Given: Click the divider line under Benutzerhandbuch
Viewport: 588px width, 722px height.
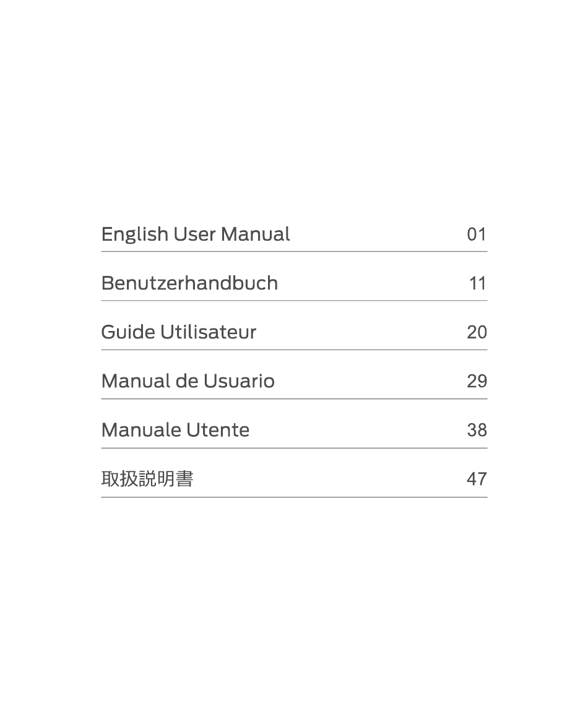Looking at the screenshot, I should [x=294, y=301].
